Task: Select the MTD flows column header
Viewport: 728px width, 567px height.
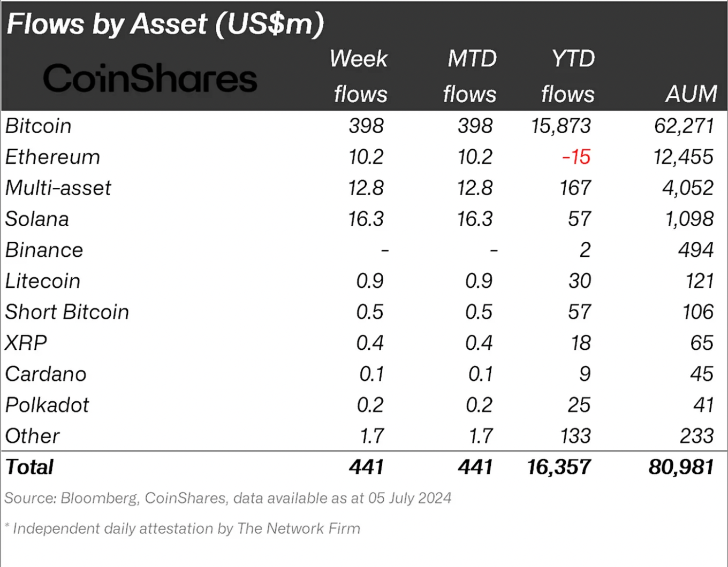Action: (471, 76)
